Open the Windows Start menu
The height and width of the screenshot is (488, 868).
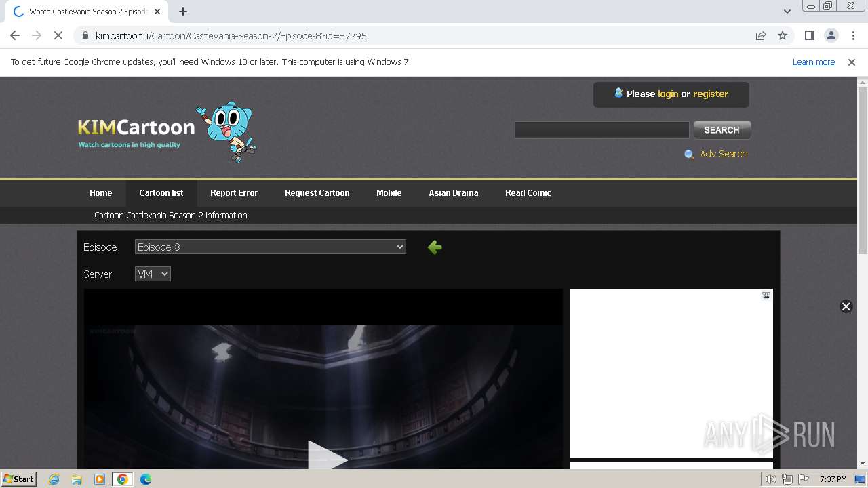point(19,479)
